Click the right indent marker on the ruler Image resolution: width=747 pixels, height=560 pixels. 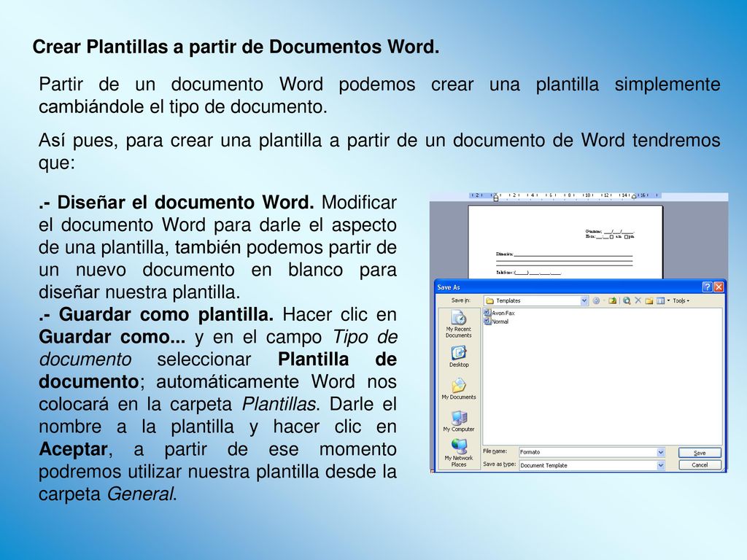634,196
